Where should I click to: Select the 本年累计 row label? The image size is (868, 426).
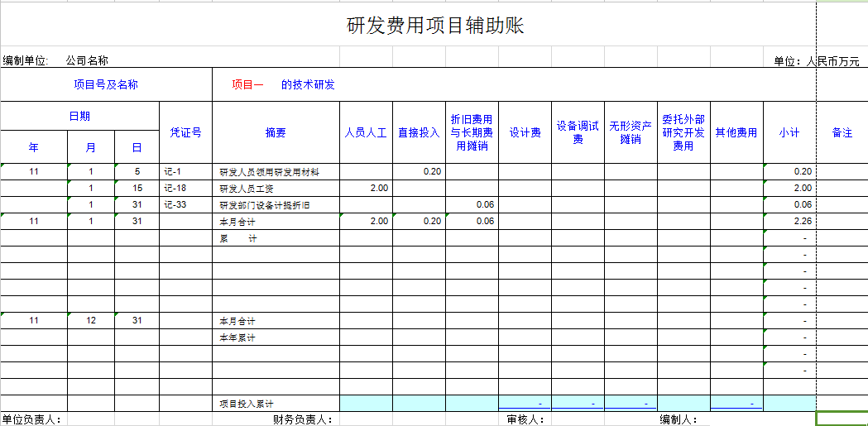pyautogui.click(x=237, y=337)
